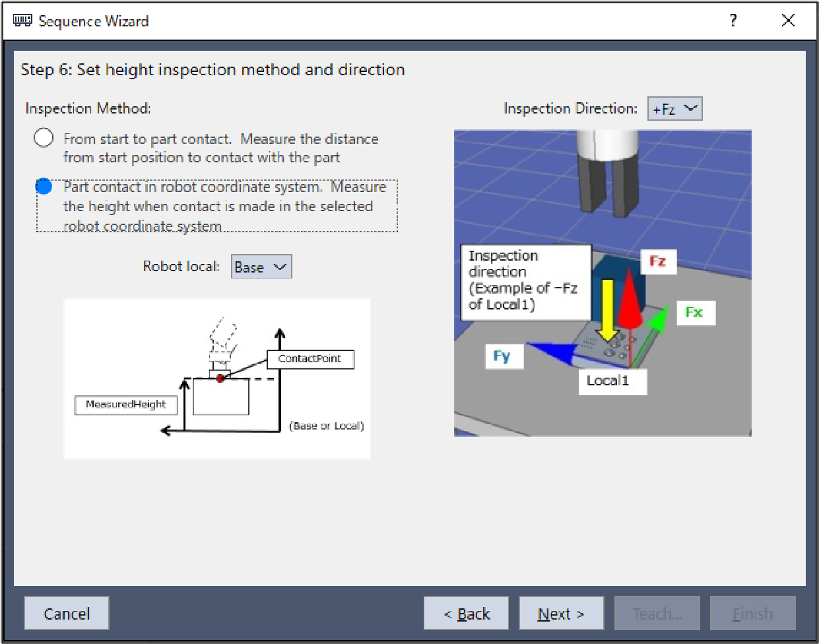Go back with the Back button
Viewport: 819px width, 644px height.
(x=466, y=614)
